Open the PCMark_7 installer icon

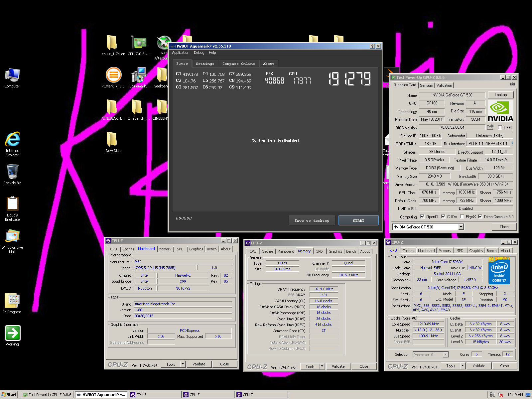click(113, 77)
